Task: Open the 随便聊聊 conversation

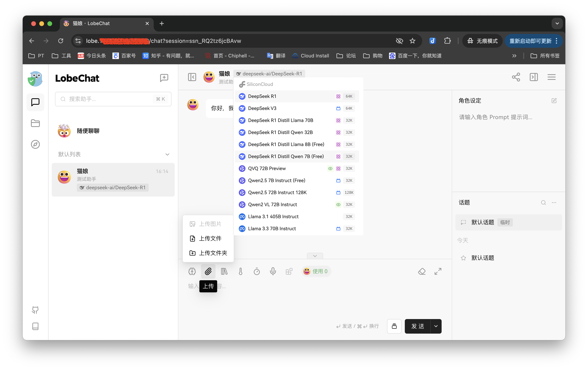Action: tap(113, 131)
